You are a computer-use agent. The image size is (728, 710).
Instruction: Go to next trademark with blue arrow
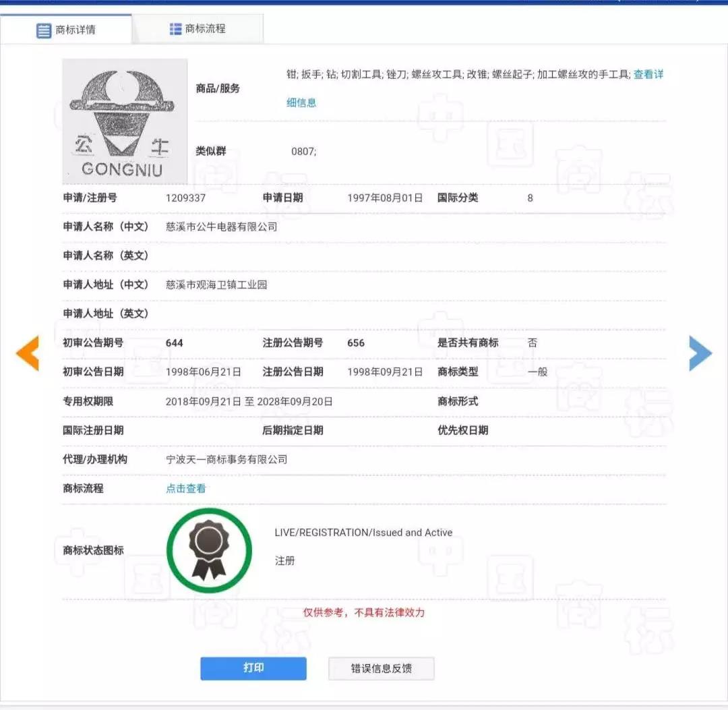click(x=700, y=353)
